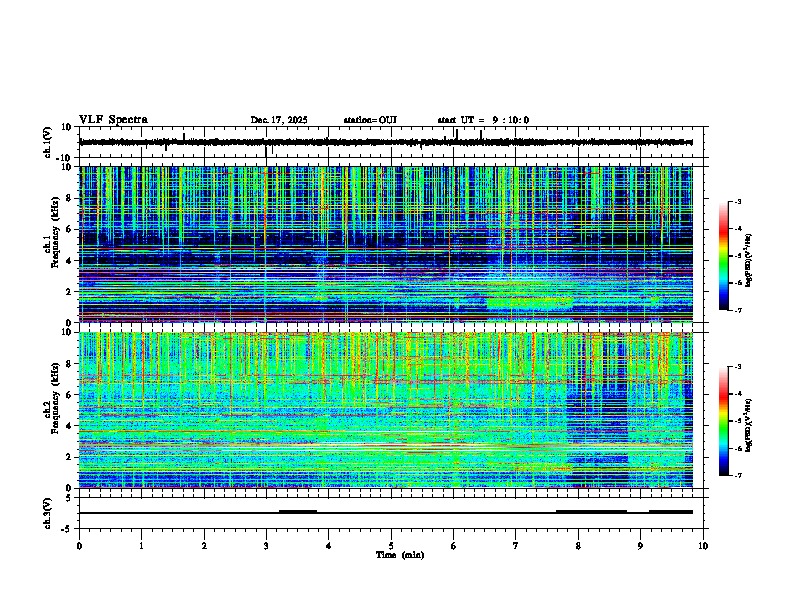Click the "ch.3(V)" axis label
Image resolution: width=792 pixels, height=612 pixels.
[x=48, y=513]
